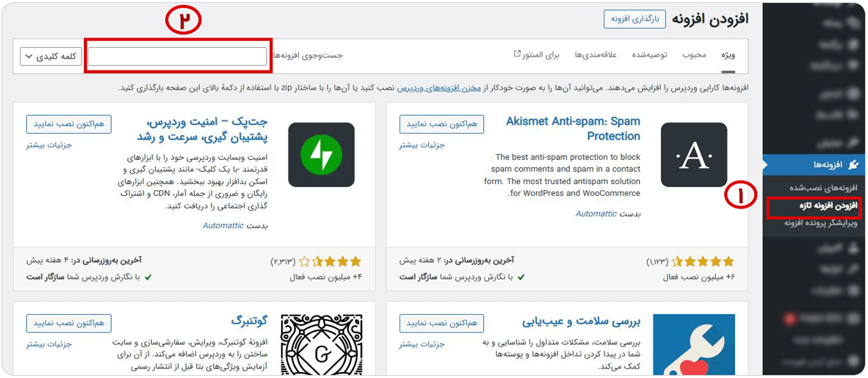The height and width of the screenshot is (378, 868).
Task: Click the Jetpack green lightning plugin icon
Action: click(321, 154)
